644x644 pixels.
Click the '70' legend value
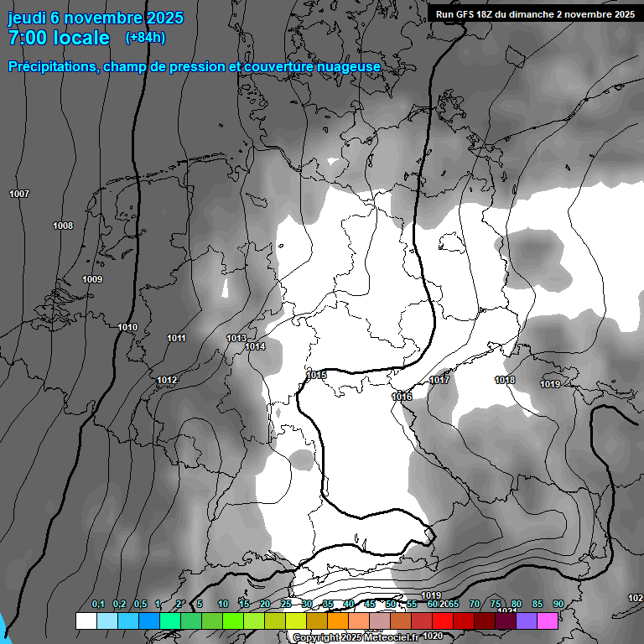pyautogui.click(x=475, y=604)
